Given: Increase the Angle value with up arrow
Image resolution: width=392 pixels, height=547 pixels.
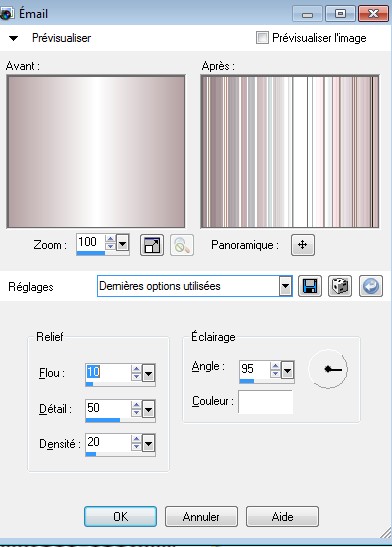Looking at the screenshot, I should tap(276, 366).
